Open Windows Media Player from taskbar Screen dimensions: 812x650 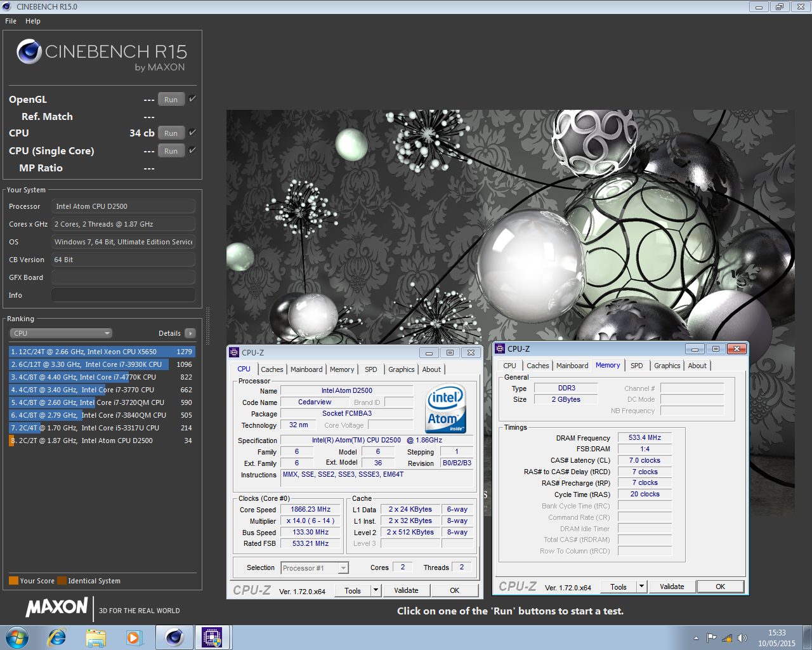(x=134, y=637)
